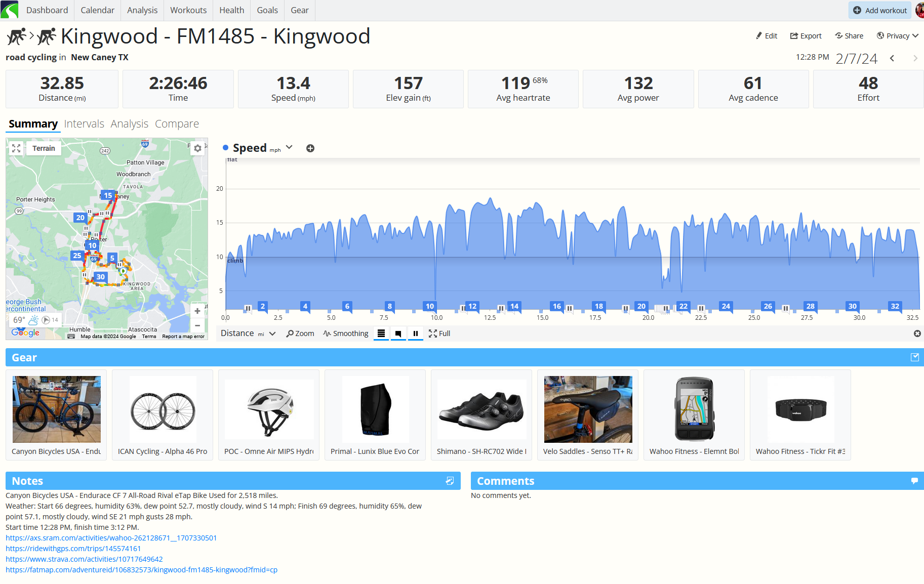Open the Goals menu

267,10
